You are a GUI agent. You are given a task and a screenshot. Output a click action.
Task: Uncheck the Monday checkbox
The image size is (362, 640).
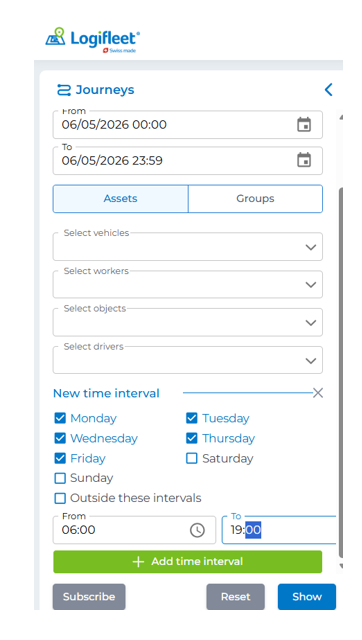point(60,418)
